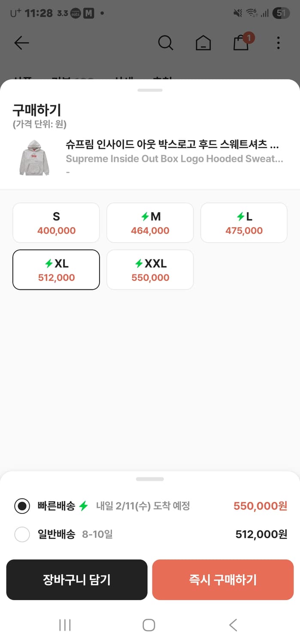Tap the back arrow icon
The image size is (300, 644).
(x=21, y=43)
